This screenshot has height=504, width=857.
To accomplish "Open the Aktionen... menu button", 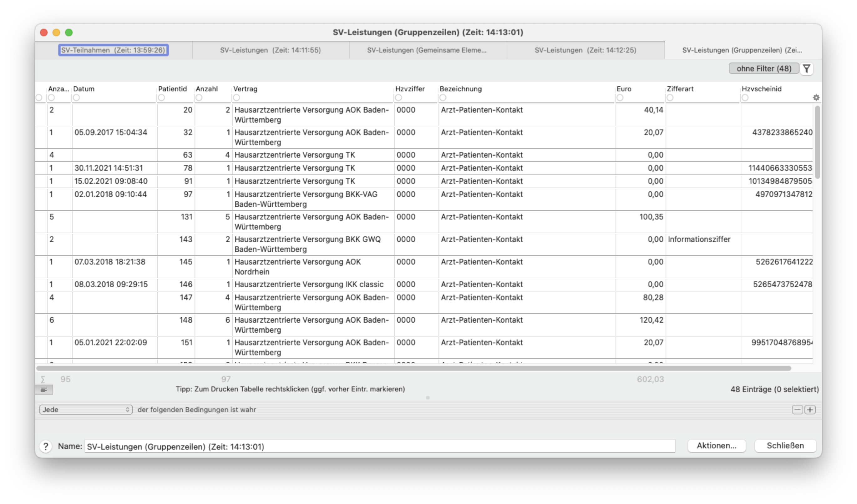I will tap(717, 446).
